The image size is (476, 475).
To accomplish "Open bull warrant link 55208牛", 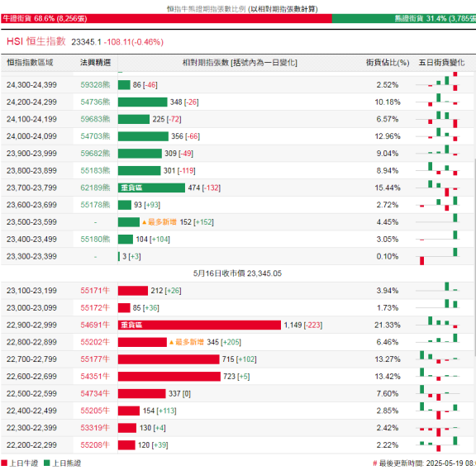I will pos(95,445).
